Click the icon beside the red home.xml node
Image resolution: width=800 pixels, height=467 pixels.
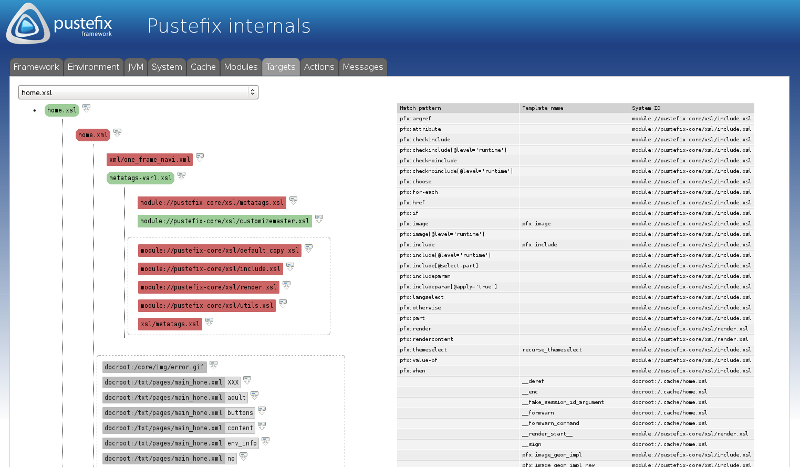pyautogui.click(x=117, y=132)
